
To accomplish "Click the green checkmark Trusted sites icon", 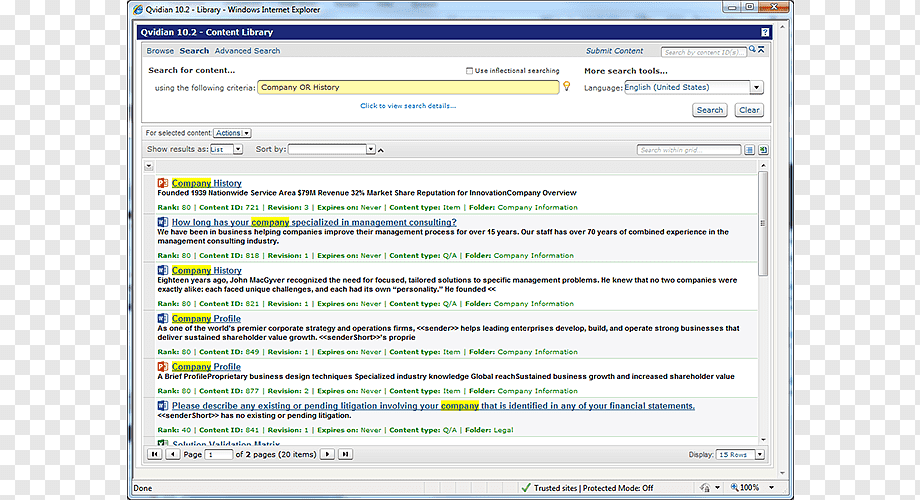I will click(x=526, y=488).
